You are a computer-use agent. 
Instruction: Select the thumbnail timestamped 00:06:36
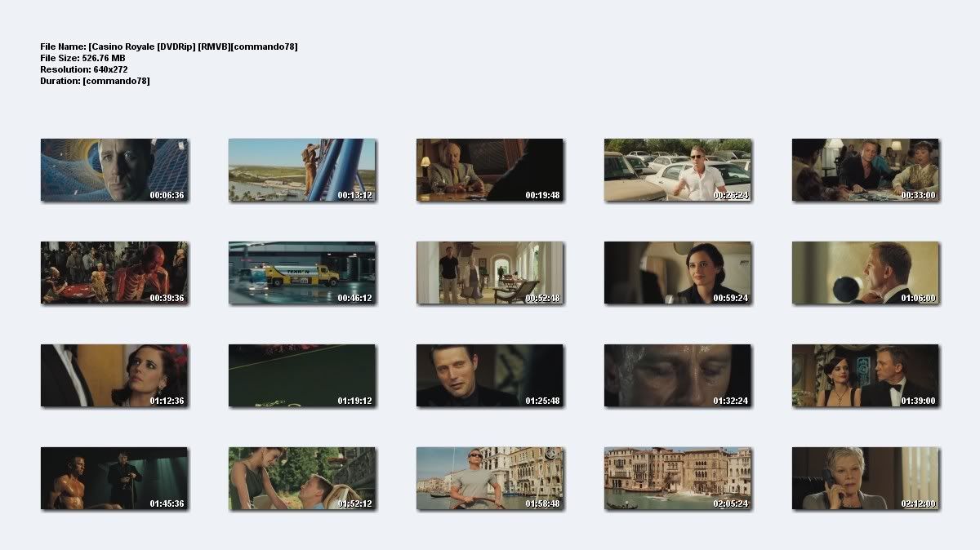point(114,170)
